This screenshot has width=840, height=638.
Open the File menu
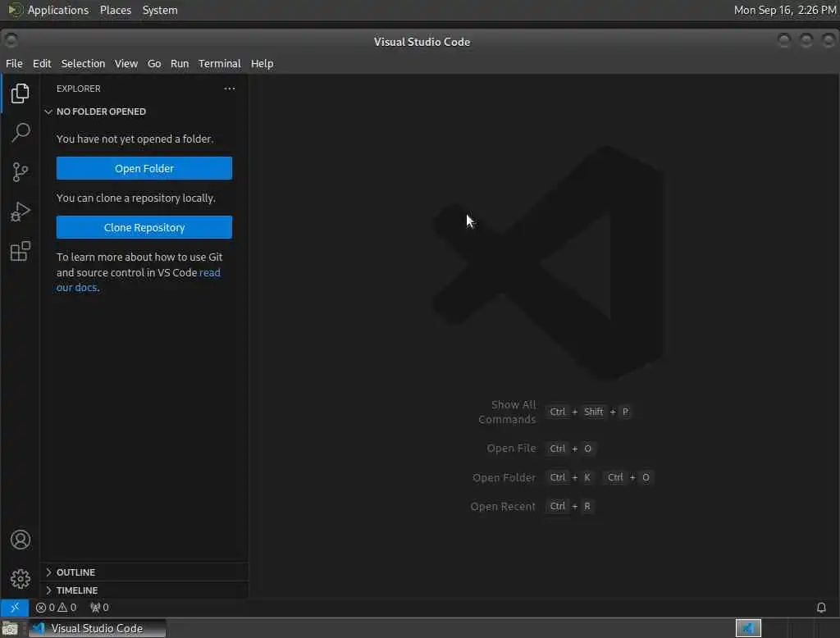coord(14,63)
